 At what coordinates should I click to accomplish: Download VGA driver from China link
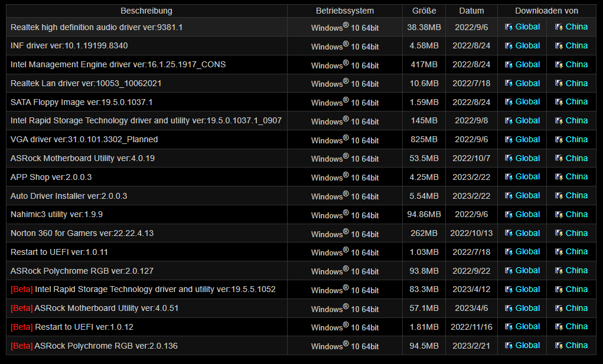[x=576, y=139]
